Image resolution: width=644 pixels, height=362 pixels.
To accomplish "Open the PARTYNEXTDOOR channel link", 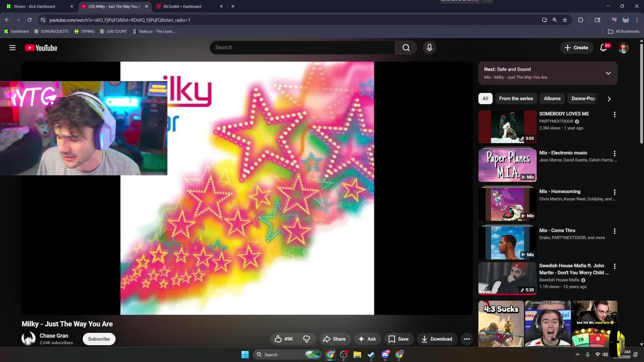I will [x=556, y=121].
